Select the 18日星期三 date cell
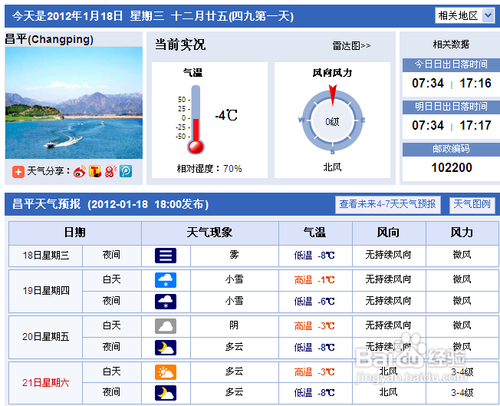The height and width of the screenshot is (406, 500). coord(46,256)
